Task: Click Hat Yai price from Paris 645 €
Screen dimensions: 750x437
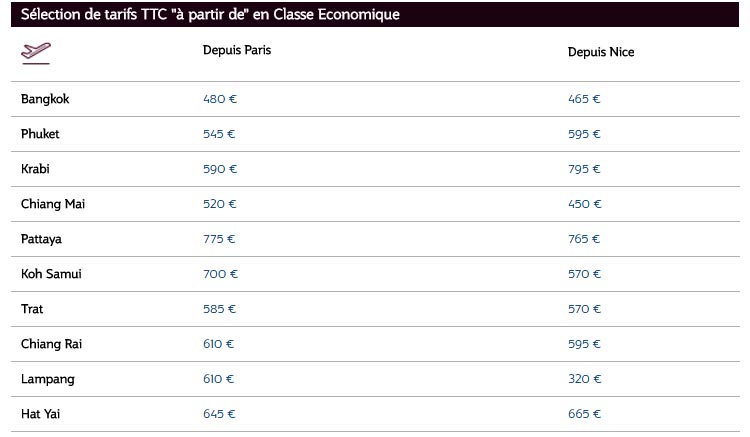Action: (220, 414)
